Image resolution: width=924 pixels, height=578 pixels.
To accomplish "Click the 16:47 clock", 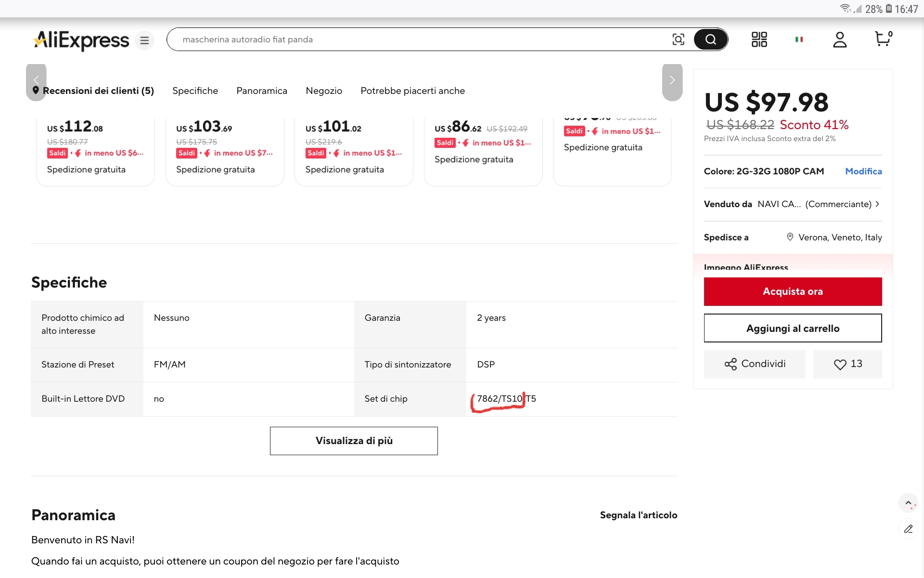I will coord(907,9).
